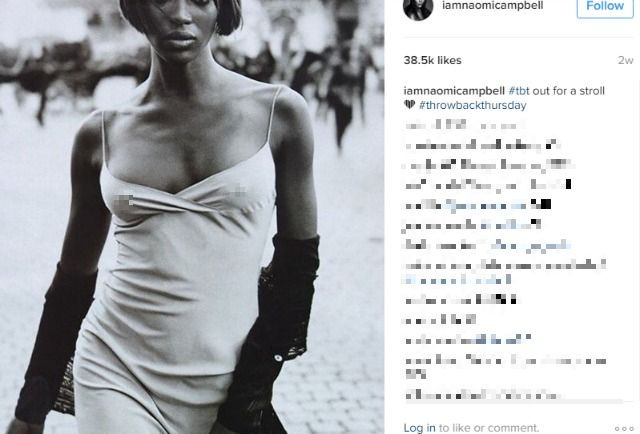Click the black-and-white photo of the post
Viewport: 640px width, 434px height.
[x=192, y=217]
